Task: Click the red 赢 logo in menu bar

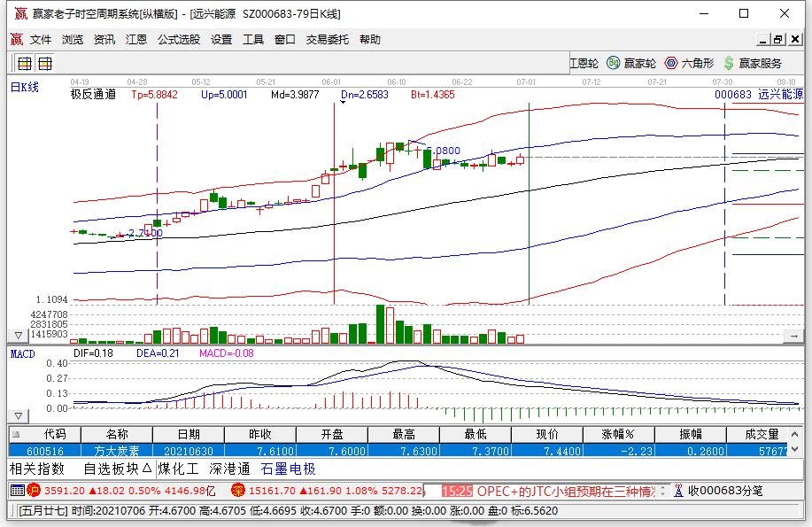Action: pyautogui.click(x=17, y=39)
